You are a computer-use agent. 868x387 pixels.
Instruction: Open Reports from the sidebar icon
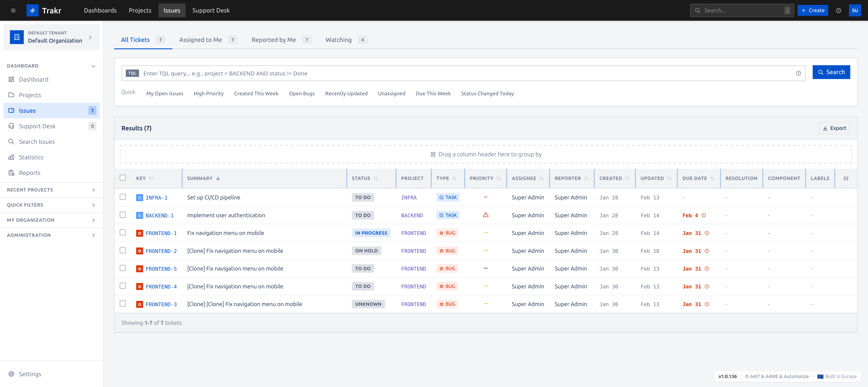(x=11, y=172)
